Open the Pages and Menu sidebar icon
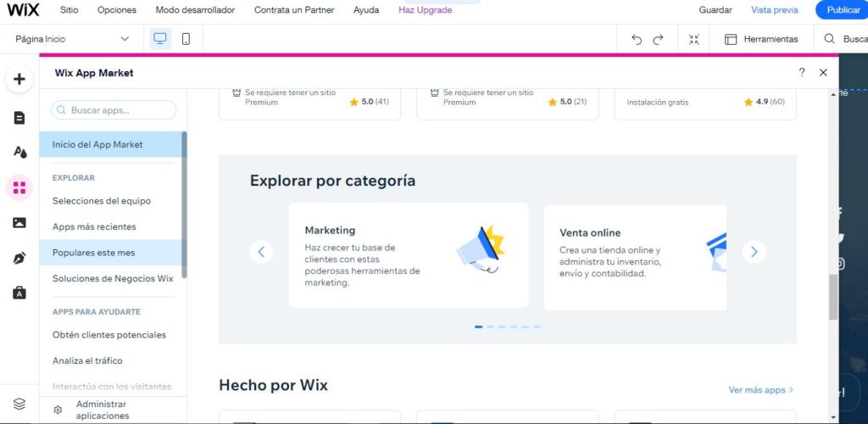The image size is (868, 424). 19,118
